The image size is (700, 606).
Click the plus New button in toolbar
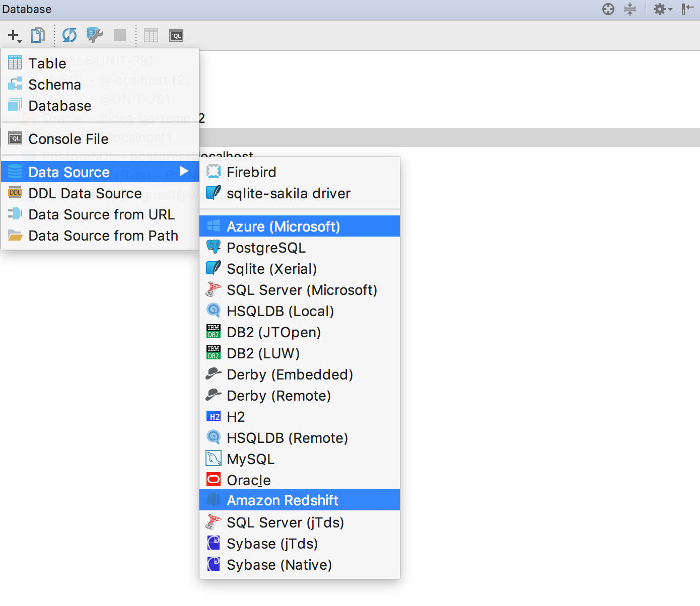[x=14, y=36]
